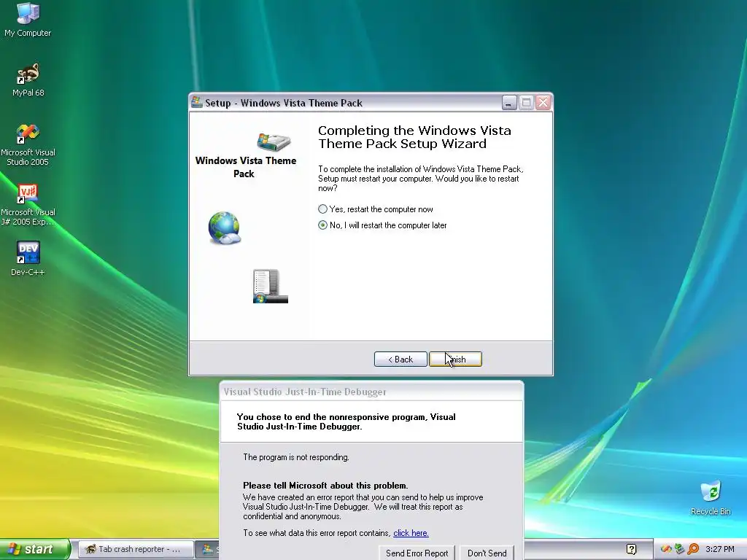
Task: Open the MyPal 68 browser shortcut
Action: [x=28, y=79]
